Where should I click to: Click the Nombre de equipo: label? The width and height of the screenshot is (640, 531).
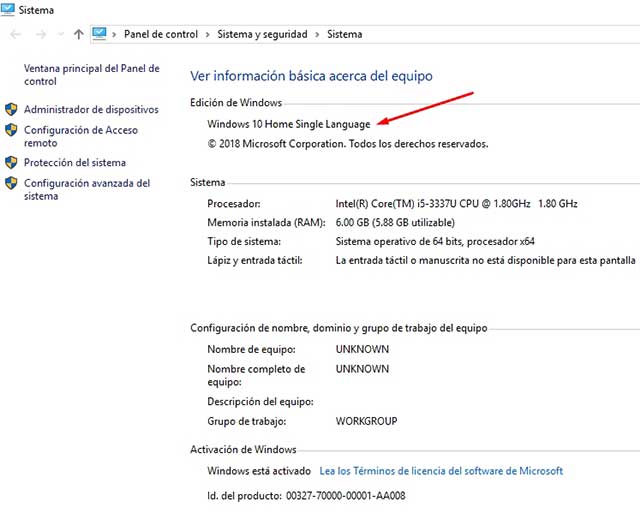[x=251, y=349]
